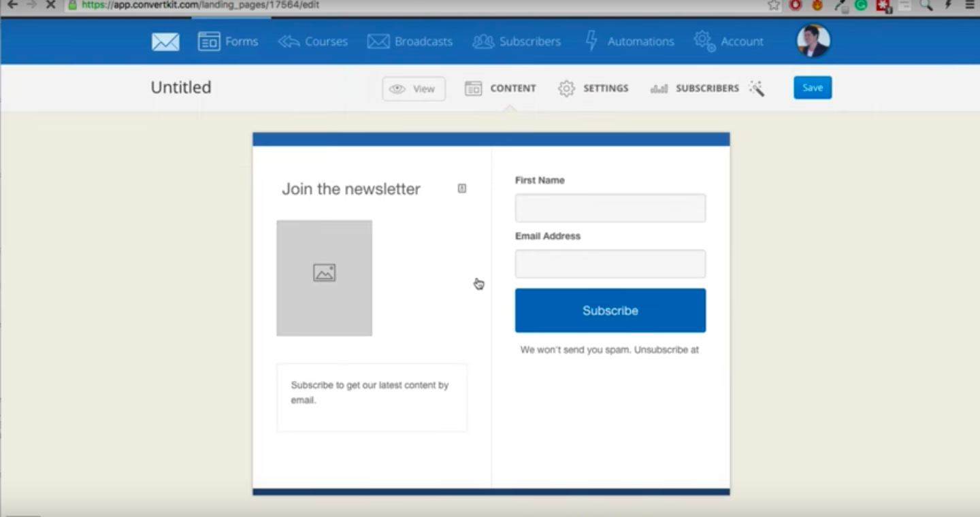The height and width of the screenshot is (517, 980).
Task: Open the red circular extension icon
Action: (x=796, y=5)
